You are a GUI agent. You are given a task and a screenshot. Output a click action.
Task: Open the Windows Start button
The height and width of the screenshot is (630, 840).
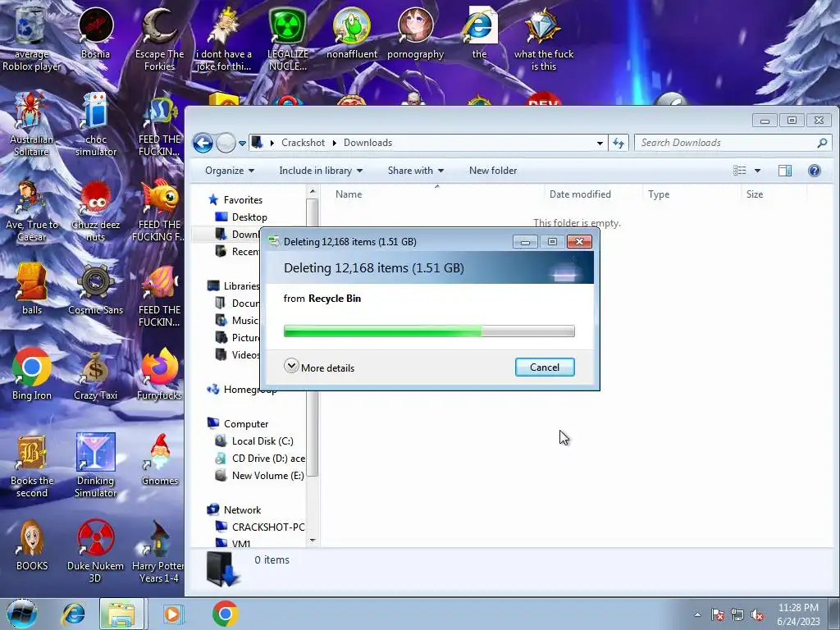(22, 614)
